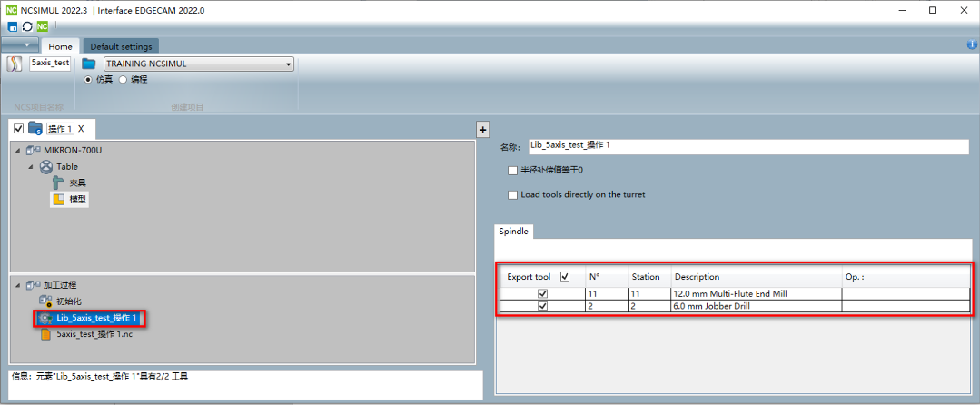Toggle the Export tool header checkbox

[565, 276]
